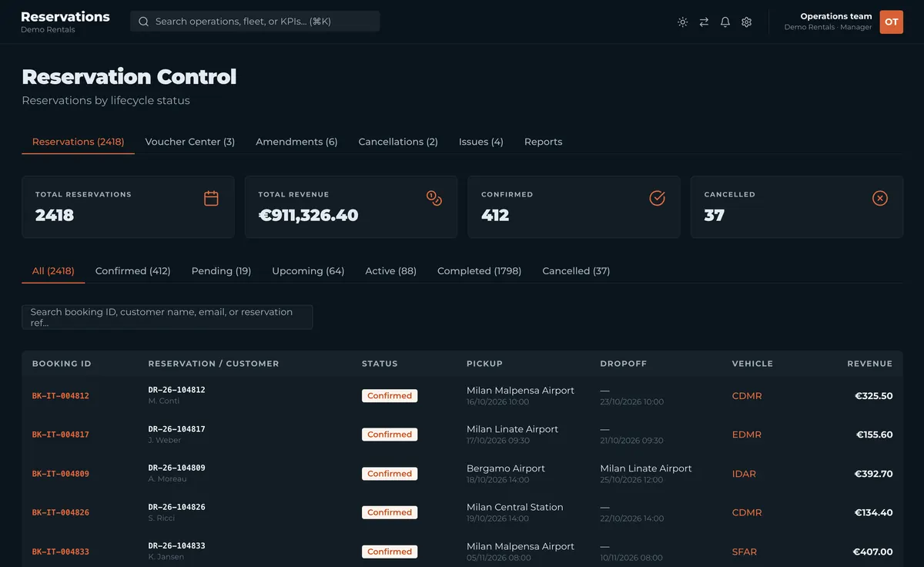924x567 pixels.
Task: Open booking BK-IT-004826
Action: [60, 512]
